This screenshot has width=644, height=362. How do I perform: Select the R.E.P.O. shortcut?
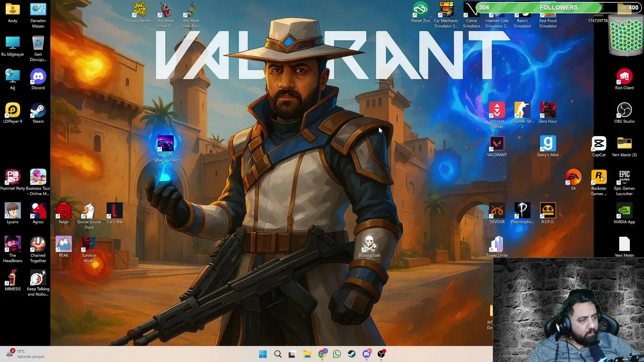[548, 214]
